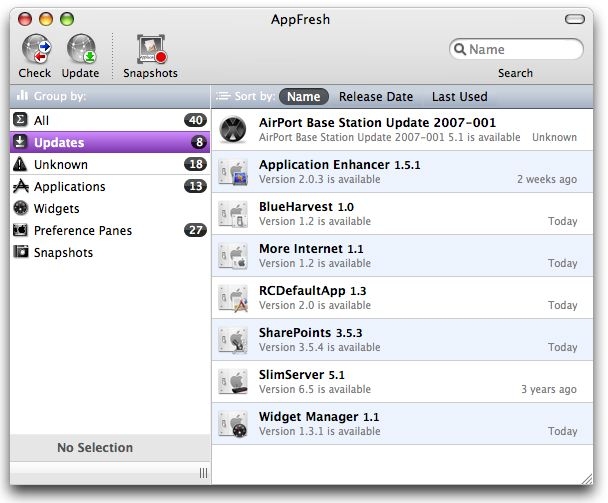Click the Application Enhancer item icon
The width and height of the screenshot is (608, 503).
233,171
